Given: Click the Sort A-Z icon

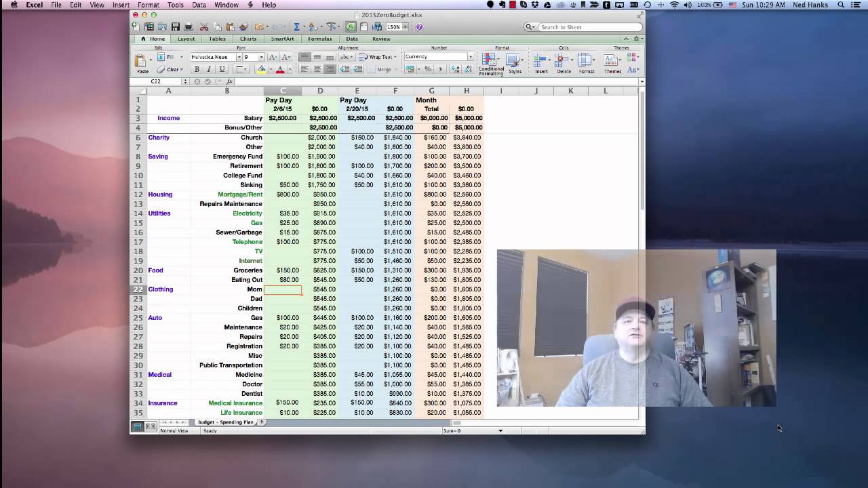Looking at the screenshot, I should point(313,27).
